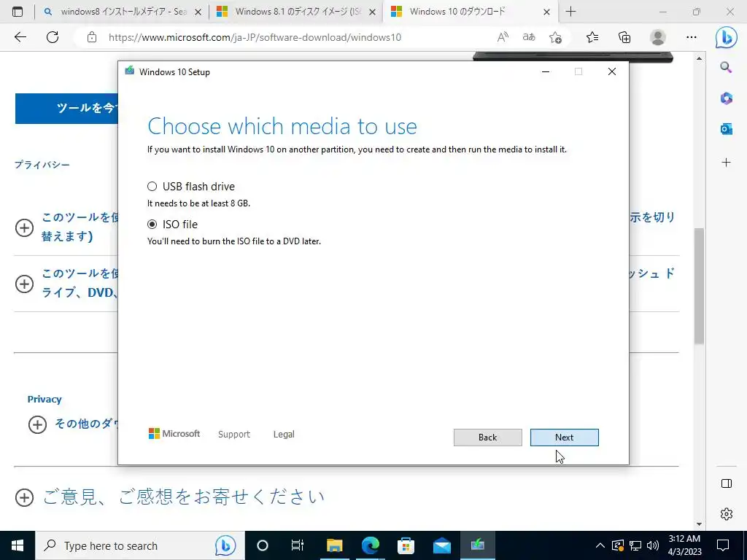This screenshot has height=560, width=747.
Task: Click the Windows 10 Setup title icon
Action: (x=130, y=71)
